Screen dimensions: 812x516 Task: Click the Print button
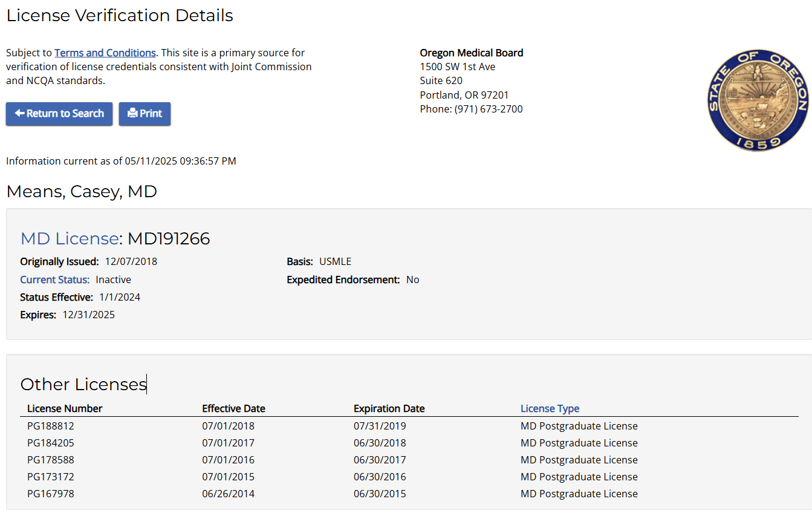[x=145, y=114]
